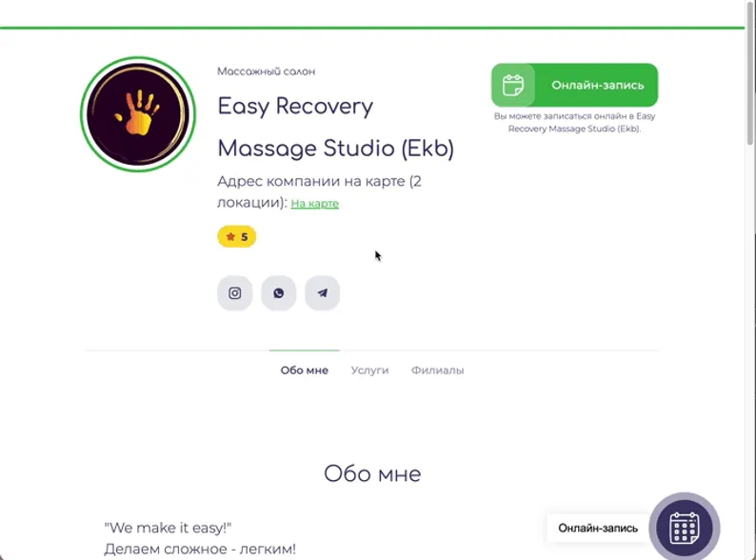Select the Обо мне tab
756x560 pixels.
[x=305, y=370]
